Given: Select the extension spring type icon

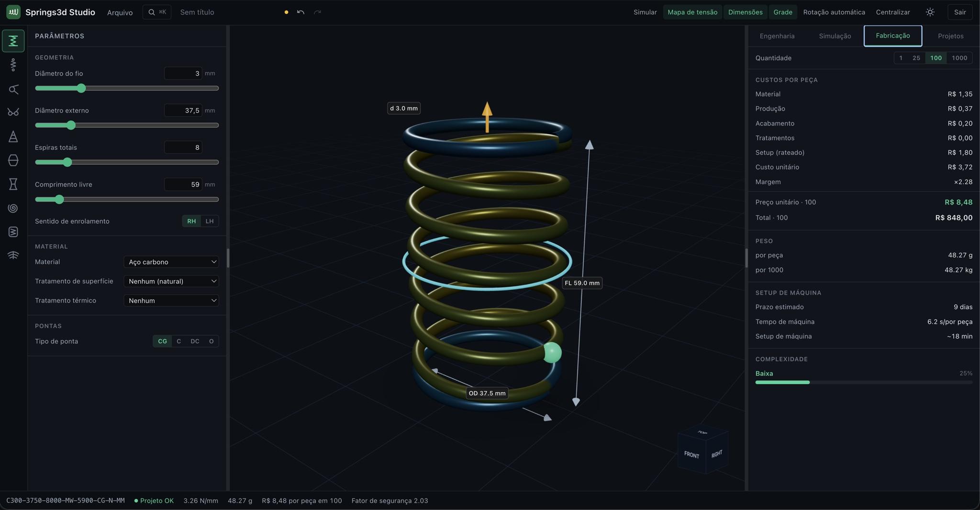Looking at the screenshot, I should 13,65.
